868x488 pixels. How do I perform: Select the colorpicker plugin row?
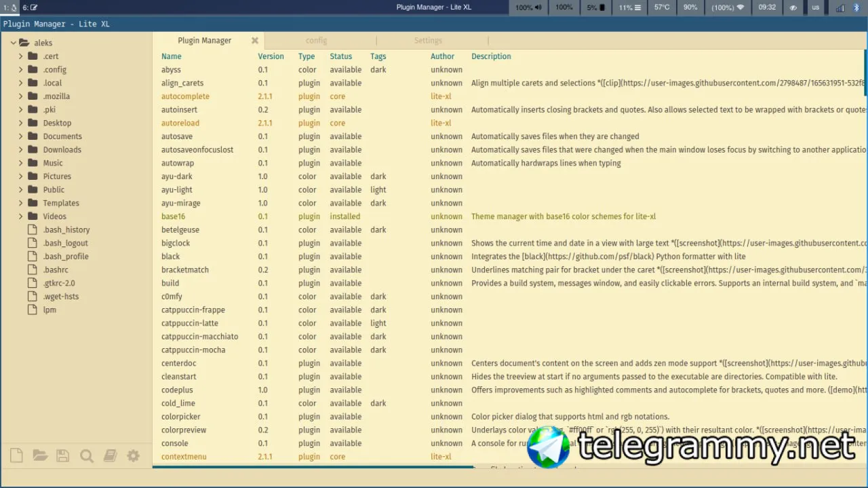[x=509, y=417]
